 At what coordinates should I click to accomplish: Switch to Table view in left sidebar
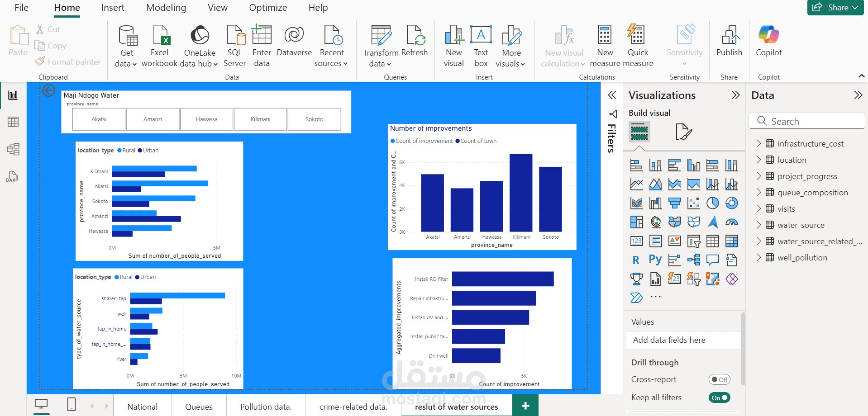coord(13,122)
